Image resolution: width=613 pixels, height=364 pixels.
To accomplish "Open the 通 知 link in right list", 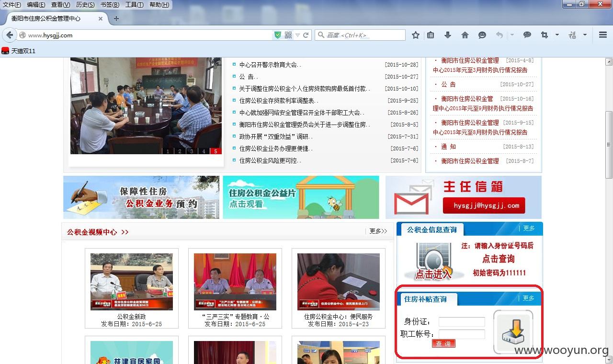I will 448,147.
